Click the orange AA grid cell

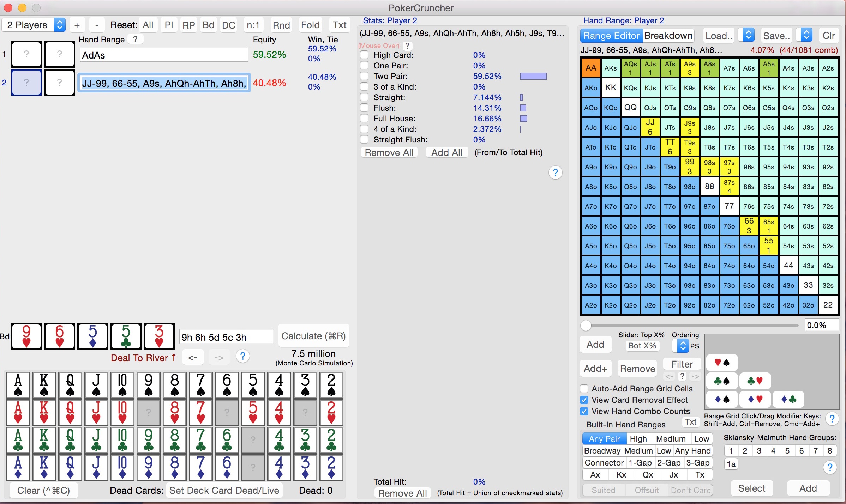pos(591,68)
